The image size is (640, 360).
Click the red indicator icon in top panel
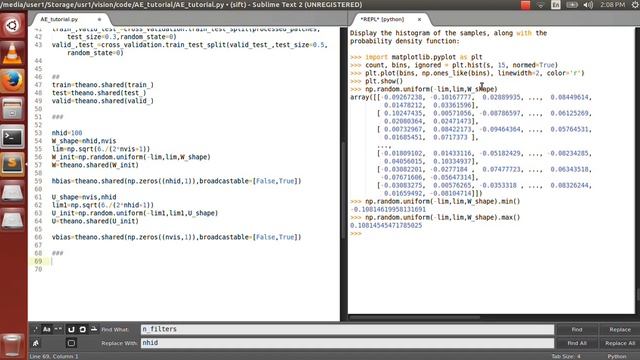(525, 5)
